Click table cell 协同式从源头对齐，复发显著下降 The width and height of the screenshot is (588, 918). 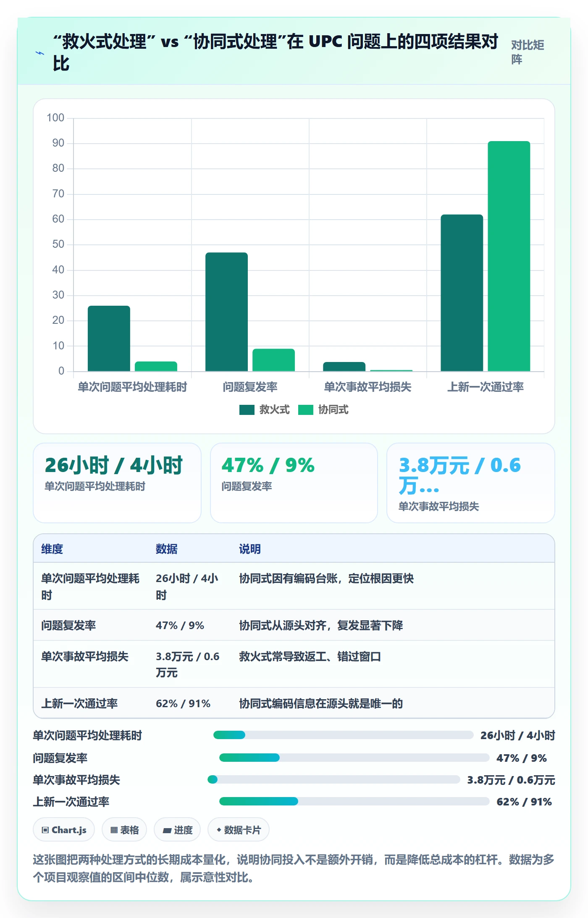click(321, 625)
